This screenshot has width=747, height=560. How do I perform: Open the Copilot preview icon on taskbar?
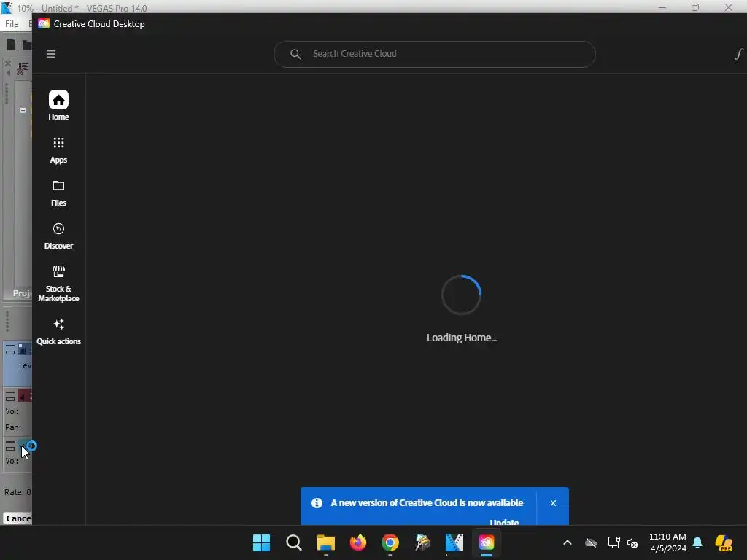[x=724, y=542]
